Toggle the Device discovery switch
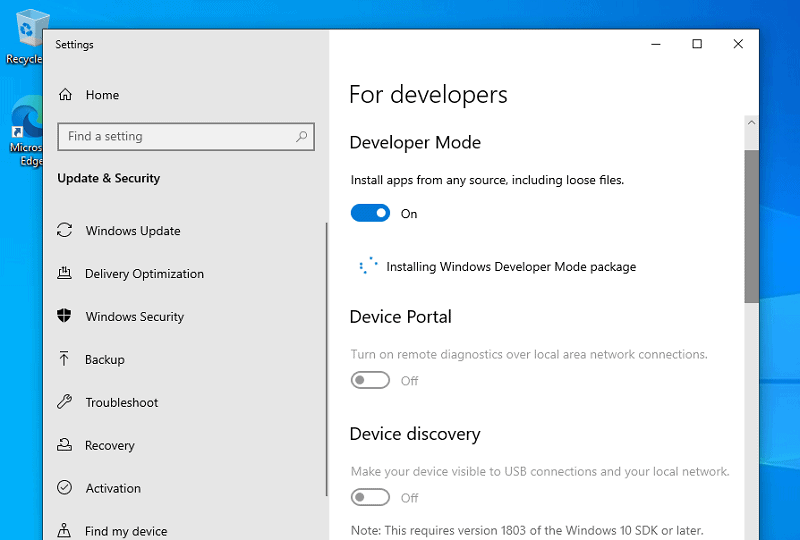 370,497
